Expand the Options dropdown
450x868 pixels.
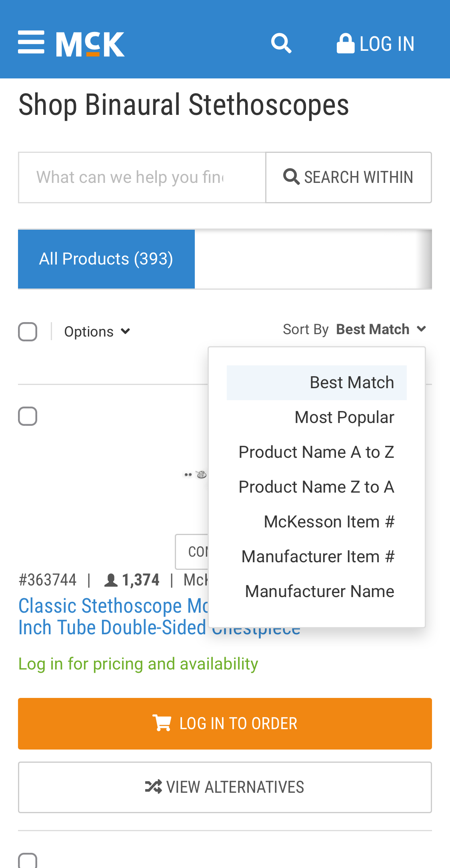(x=97, y=331)
